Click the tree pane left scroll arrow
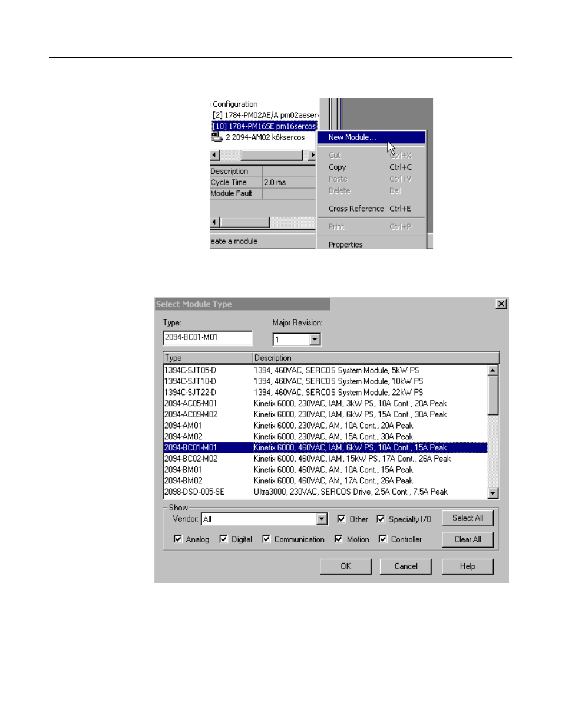 [x=215, y=155]
